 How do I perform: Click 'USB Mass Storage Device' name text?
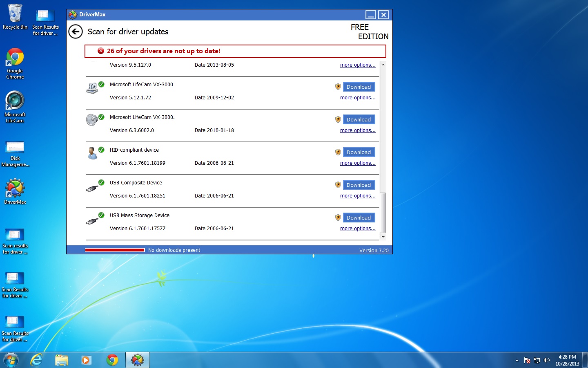[140, 215]
